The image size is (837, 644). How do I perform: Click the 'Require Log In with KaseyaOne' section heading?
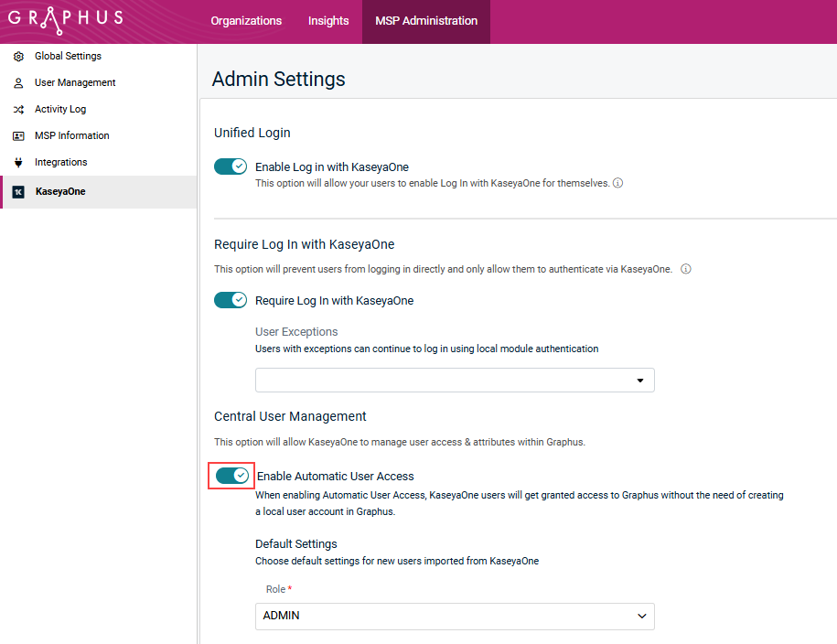coord(305,244)
